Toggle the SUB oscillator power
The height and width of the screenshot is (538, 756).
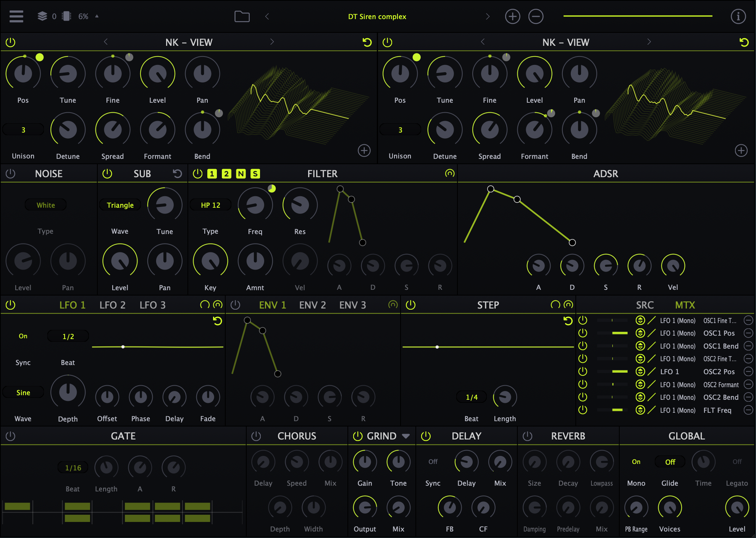pos(107,174)
